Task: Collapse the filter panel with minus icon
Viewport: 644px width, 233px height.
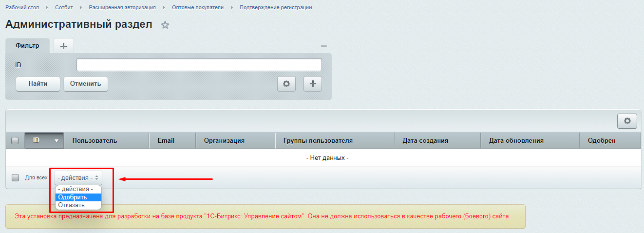Action: (323, 46)
